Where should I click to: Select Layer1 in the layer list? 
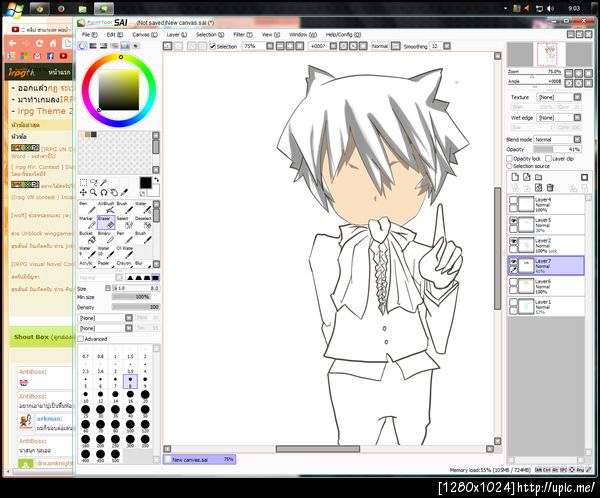(x=546, y=307)
